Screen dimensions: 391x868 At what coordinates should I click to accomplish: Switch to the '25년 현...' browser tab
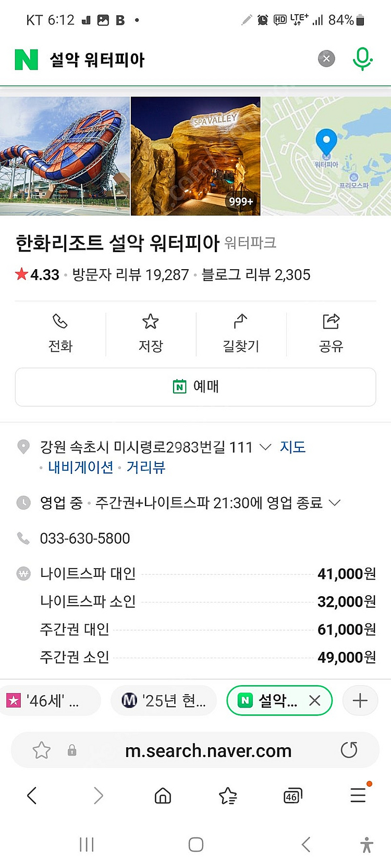coord(164,701)
